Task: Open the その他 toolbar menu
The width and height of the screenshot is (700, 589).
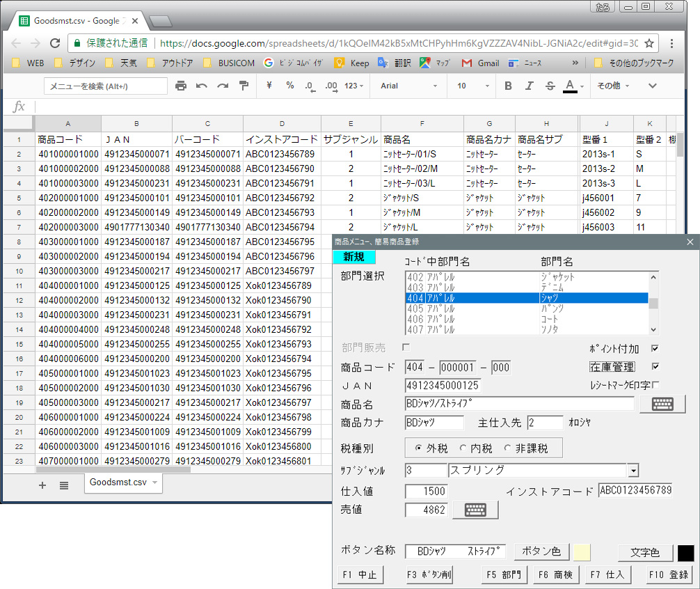Action: 613,86
